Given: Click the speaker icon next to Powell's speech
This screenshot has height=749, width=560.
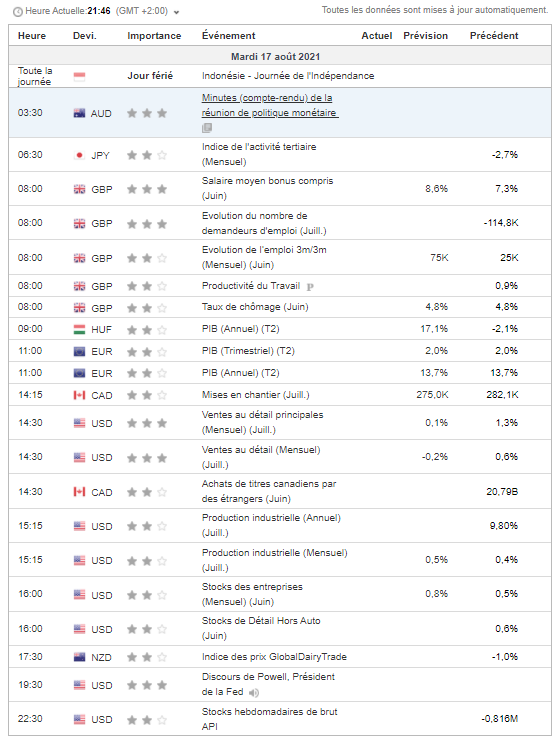Looking at the screenshot, I should click(254, 692).
